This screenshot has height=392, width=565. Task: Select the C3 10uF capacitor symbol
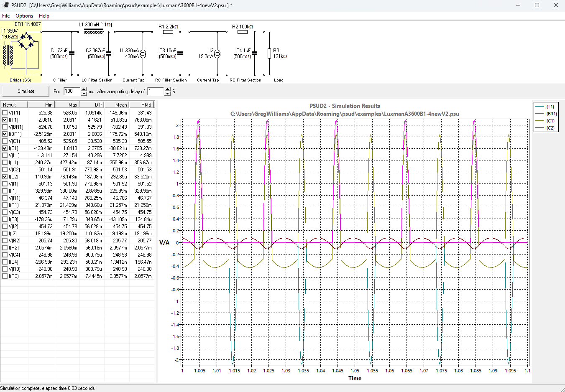click(180, 53)
